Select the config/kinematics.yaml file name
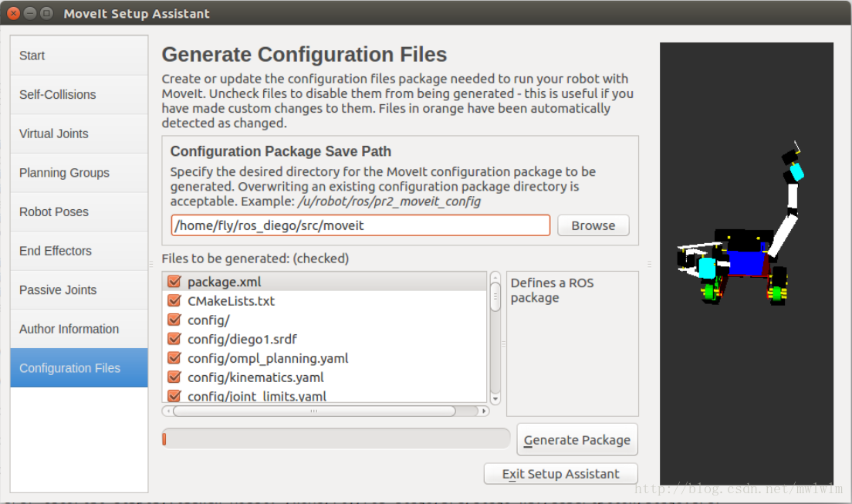Viewport: 852px width, 504px height. [255, 377]
